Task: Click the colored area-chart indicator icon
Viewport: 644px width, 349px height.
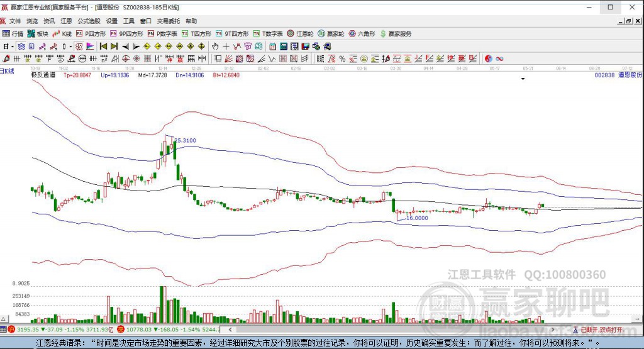Action: tap(90, 47)
